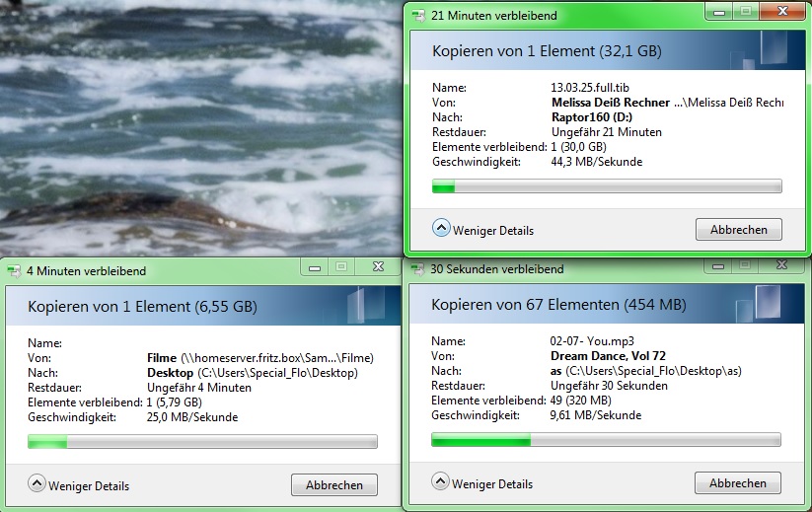Click remaining items value 1 (30,0 GB)
The image size is (812, 512).
pos(578,147)
